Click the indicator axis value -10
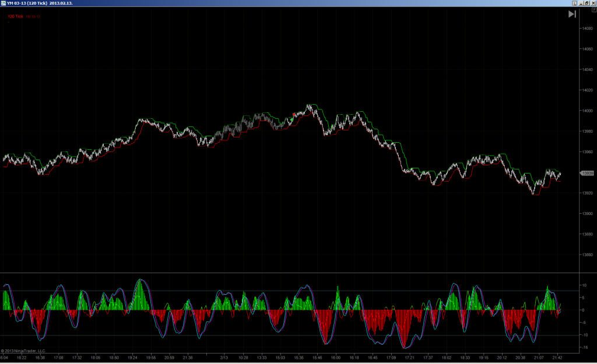This screenshot has width=597, height=364. 584,335
